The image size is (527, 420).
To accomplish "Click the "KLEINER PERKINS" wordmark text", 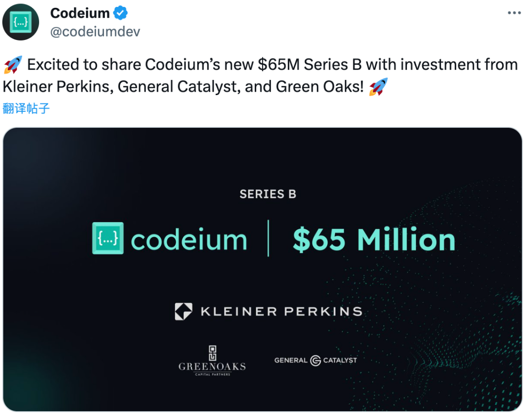I will coord(281,311).
